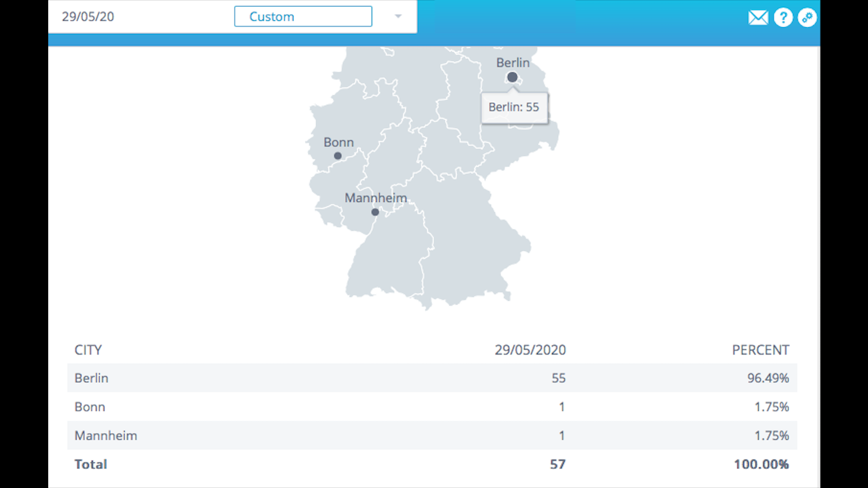
Task: Open help via question mark icon
Action: 783,18
